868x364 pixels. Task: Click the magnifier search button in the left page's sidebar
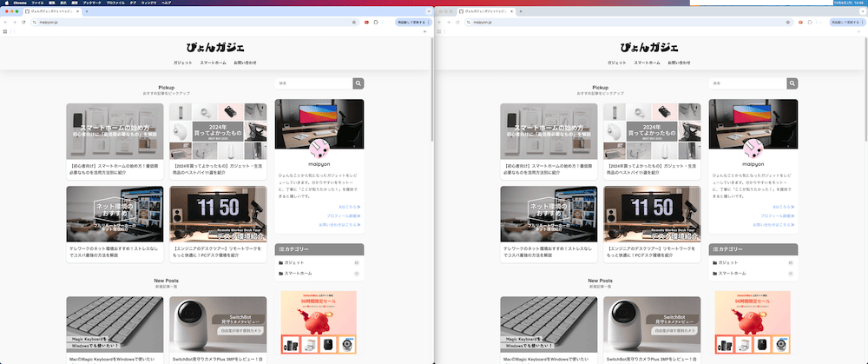[358, 83]
